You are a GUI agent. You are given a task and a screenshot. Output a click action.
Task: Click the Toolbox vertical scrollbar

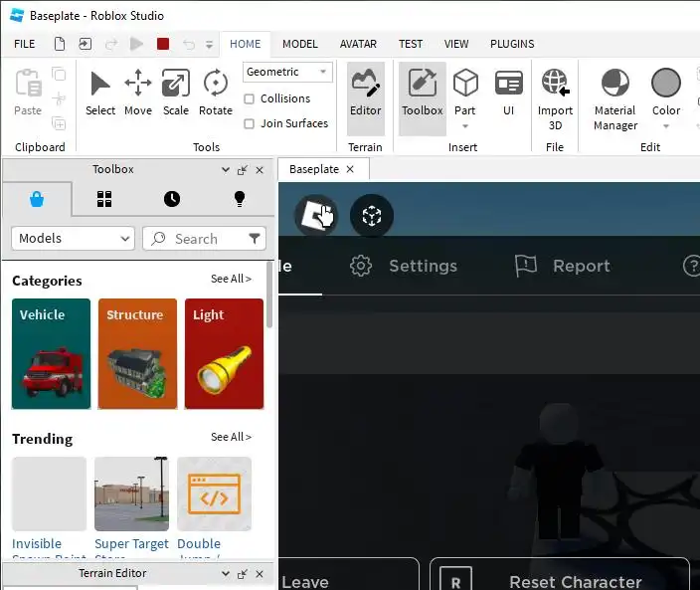[269, 295]
